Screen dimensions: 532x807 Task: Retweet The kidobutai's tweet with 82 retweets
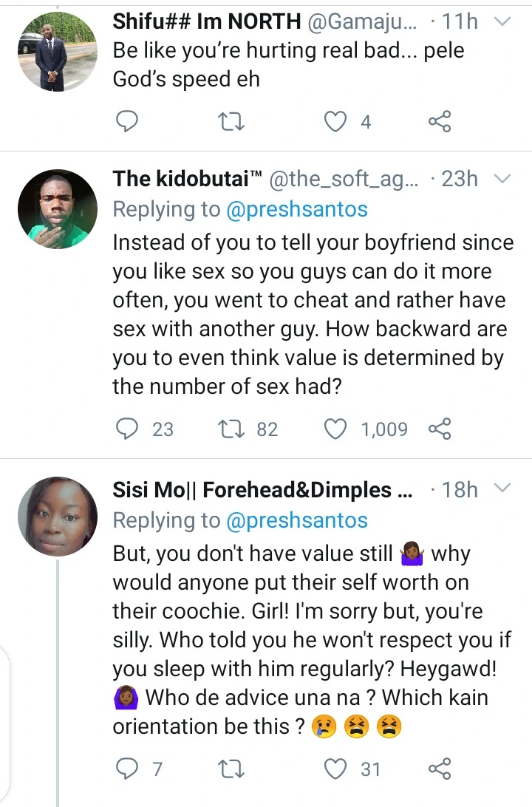[232, 429]
